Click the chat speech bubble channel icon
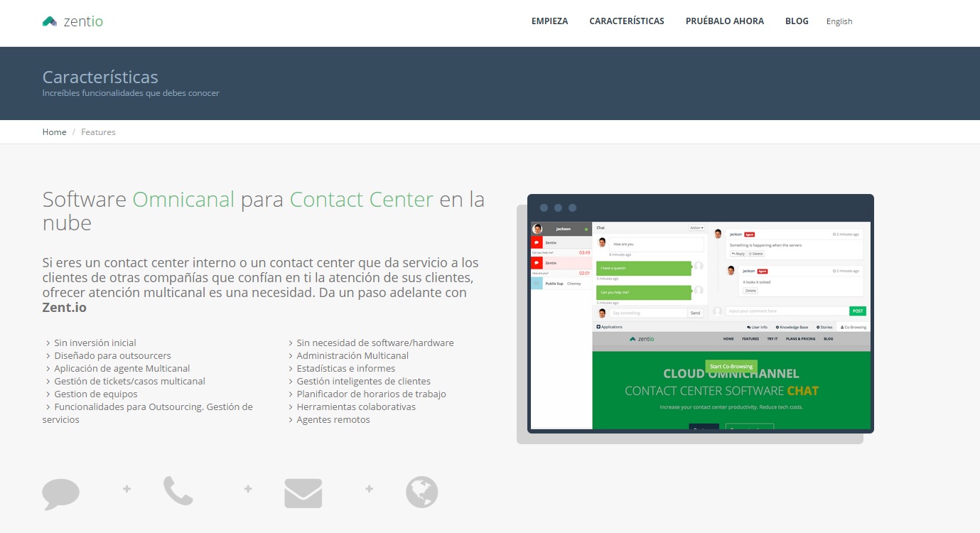This screenshot has width=980, height=533. (x=61, y=493)
